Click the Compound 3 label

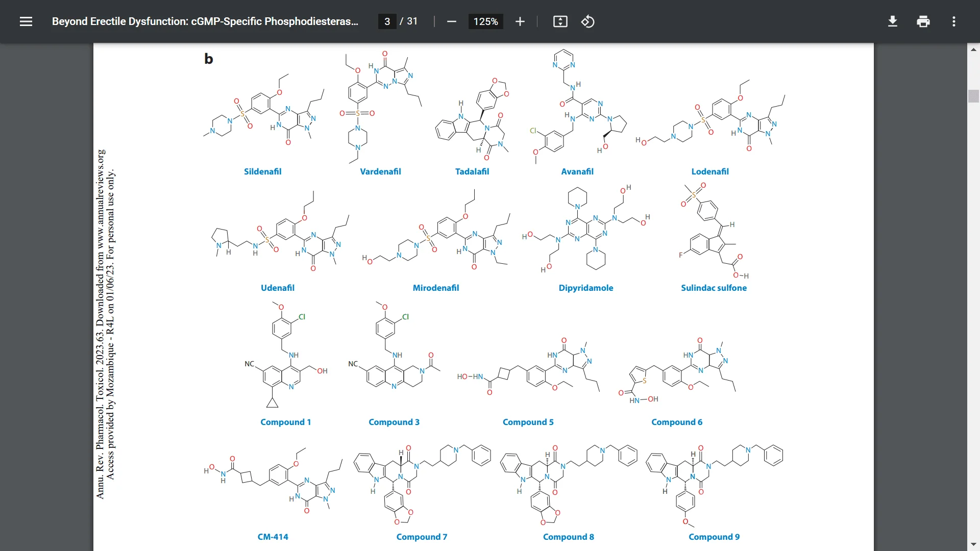point(394,422)
